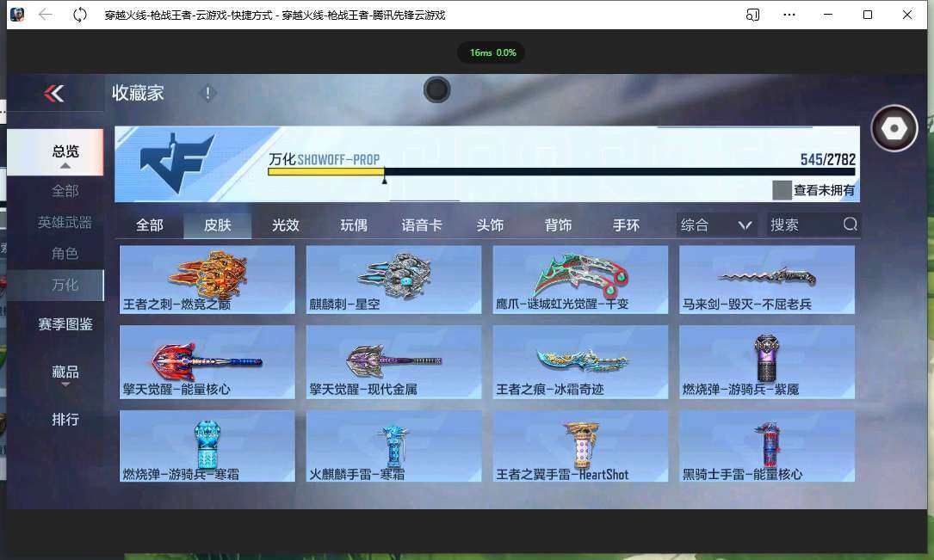Click the title bar back arrow
The height and width of the screenshot is (560, 934).
click(x=46, y=15)
